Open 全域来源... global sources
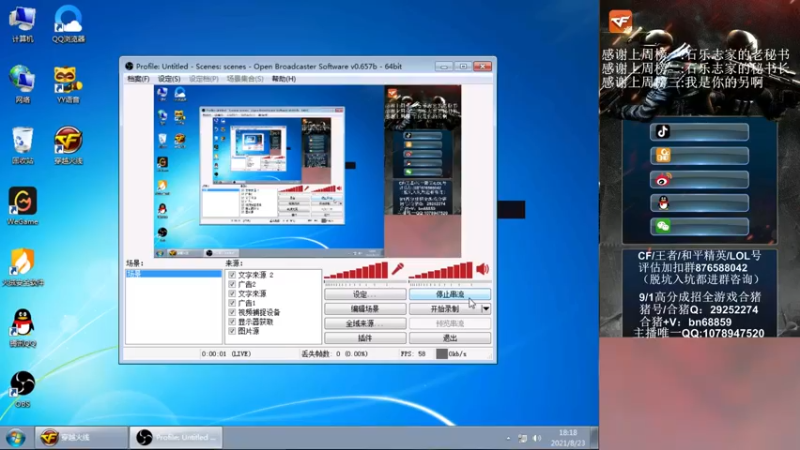 pyautogui.click(x=365, y=323)
